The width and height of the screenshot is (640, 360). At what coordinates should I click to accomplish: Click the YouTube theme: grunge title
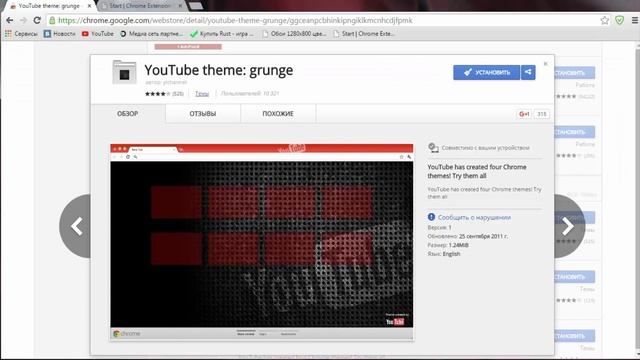[218, 70]
